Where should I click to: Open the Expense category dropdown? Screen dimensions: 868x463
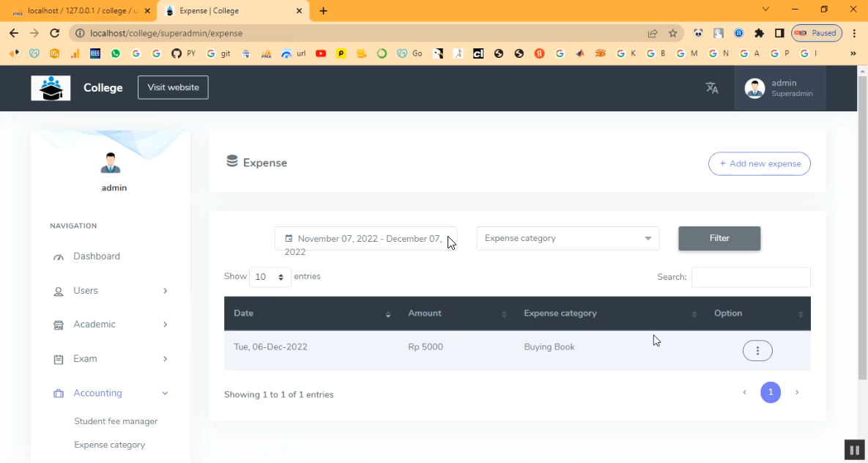coord(568,238)
